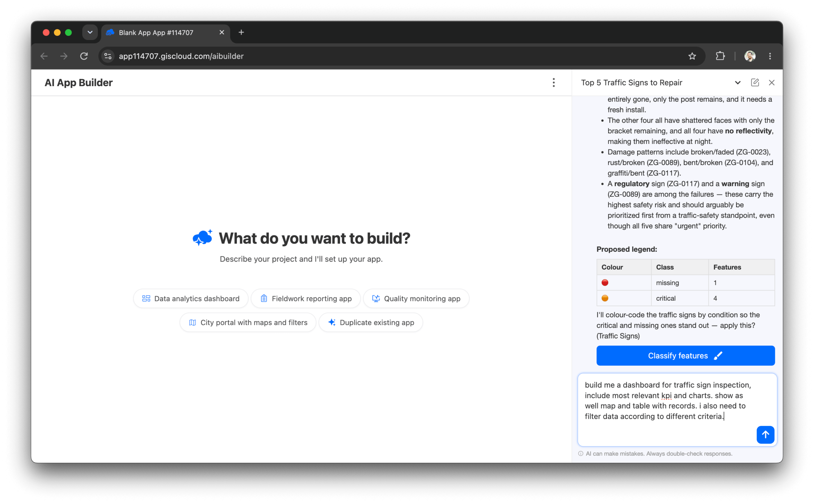Choose Data analytics dashboard suggestion

pos(191,298)
